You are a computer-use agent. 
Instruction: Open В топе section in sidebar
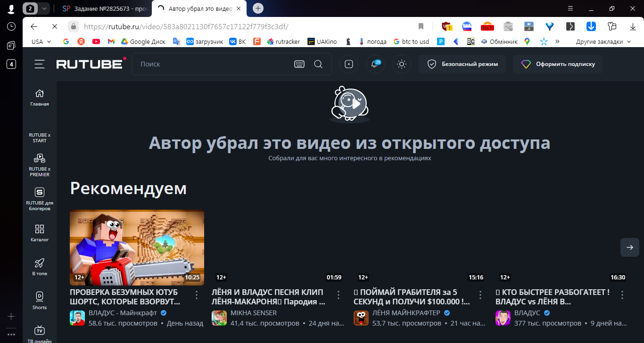click(40, 267)
